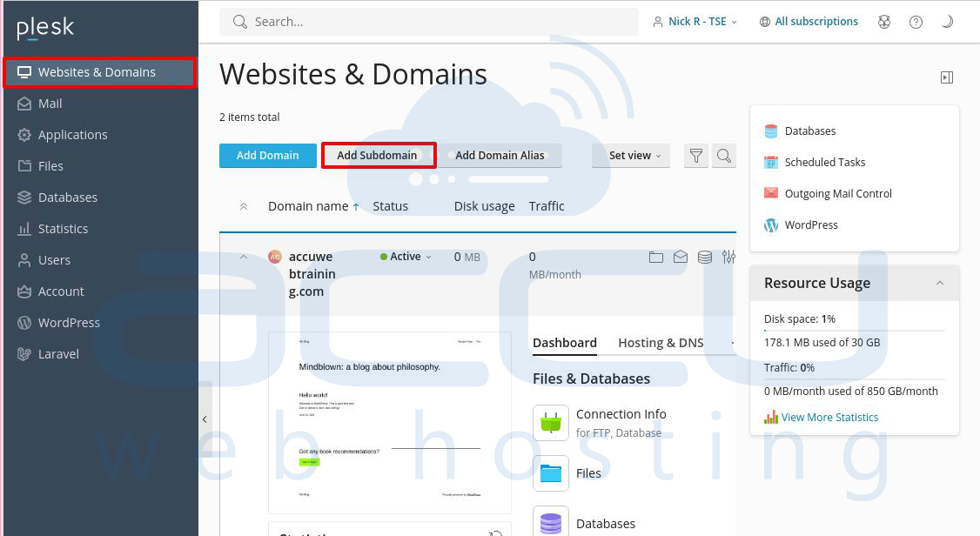Open the Active status dropdown
This screenshot has width=980, height=536.
click(406, 257)
